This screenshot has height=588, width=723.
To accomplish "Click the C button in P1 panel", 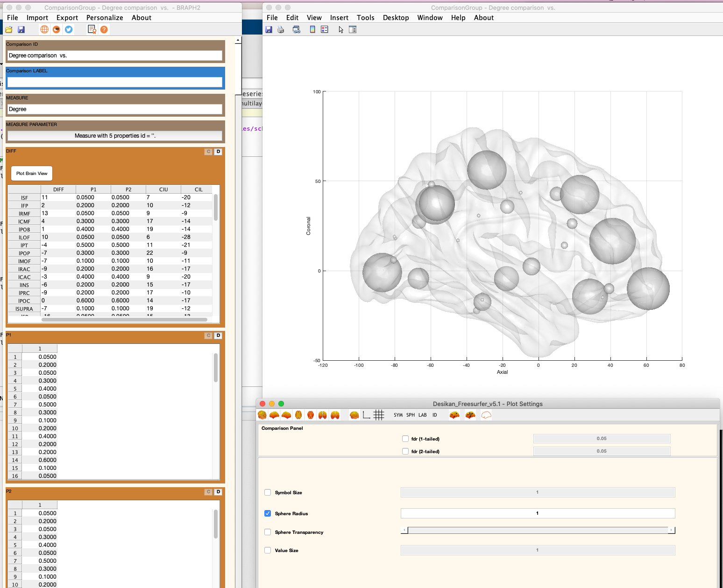I will coord(208,336).
